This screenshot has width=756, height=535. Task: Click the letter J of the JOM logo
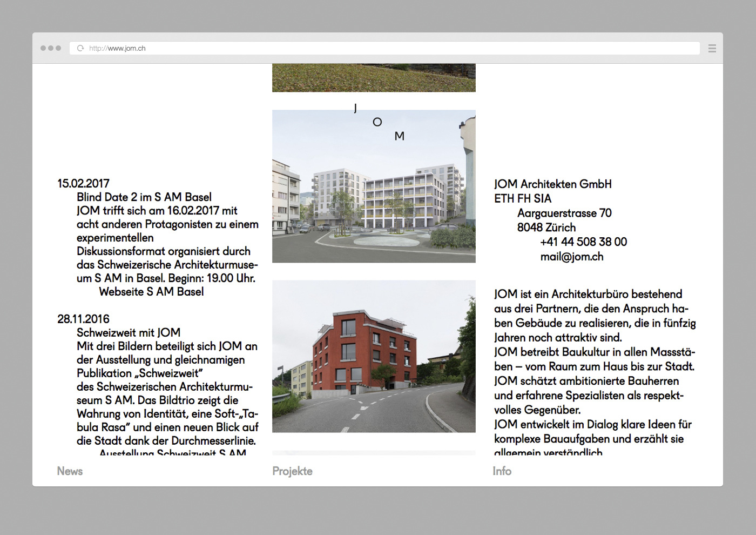[x=355, y=108]
